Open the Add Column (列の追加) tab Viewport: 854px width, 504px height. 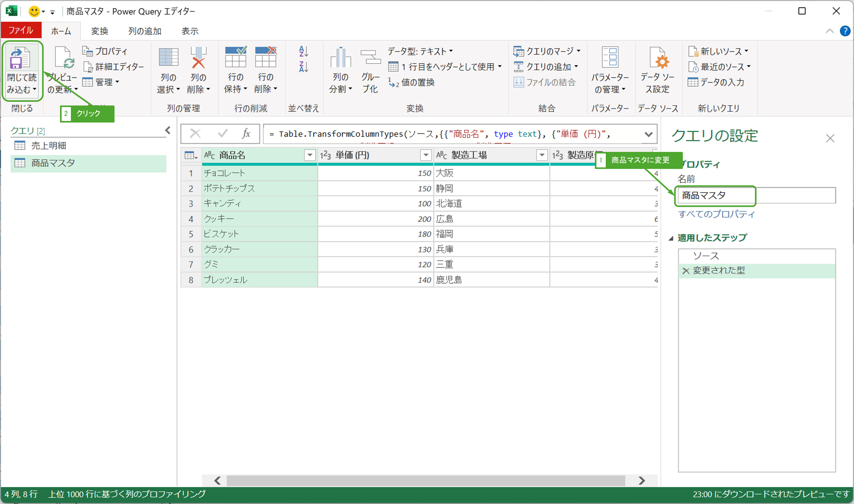pyautogui.click(x=144, y=31)
